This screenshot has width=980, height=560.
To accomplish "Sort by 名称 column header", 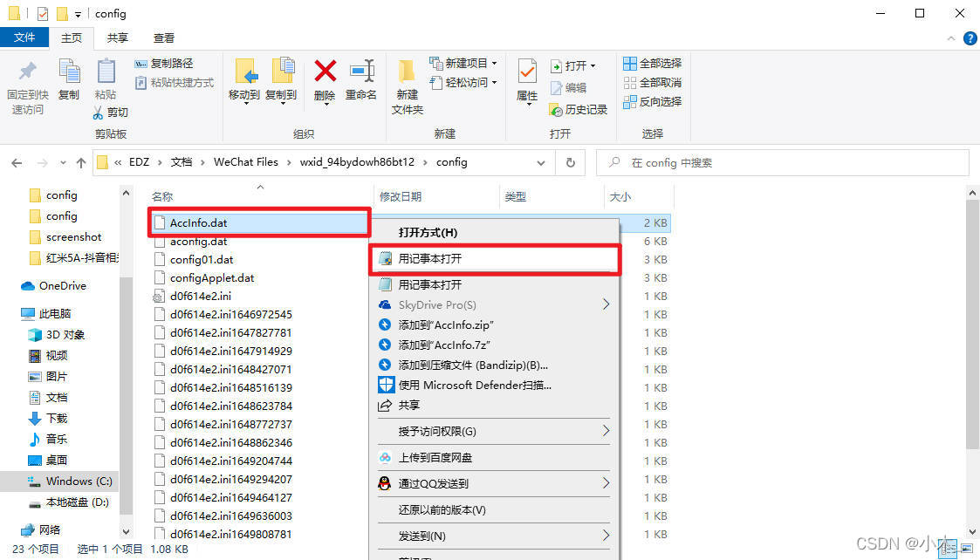I will (x=161, y=197).
